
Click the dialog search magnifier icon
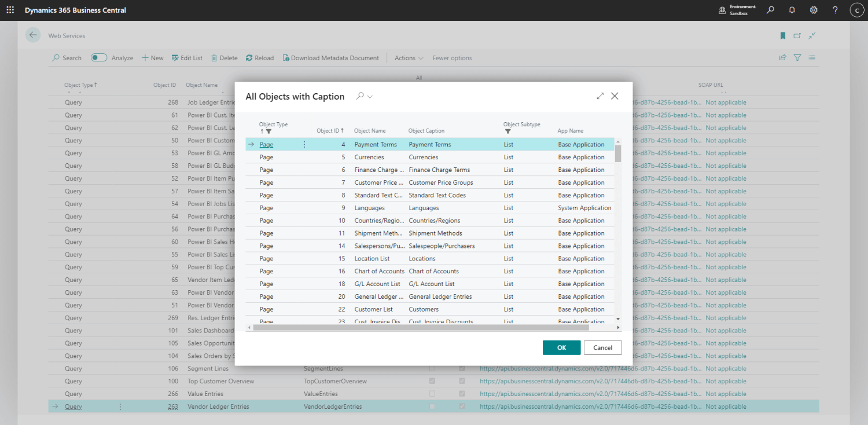point(360,96)
